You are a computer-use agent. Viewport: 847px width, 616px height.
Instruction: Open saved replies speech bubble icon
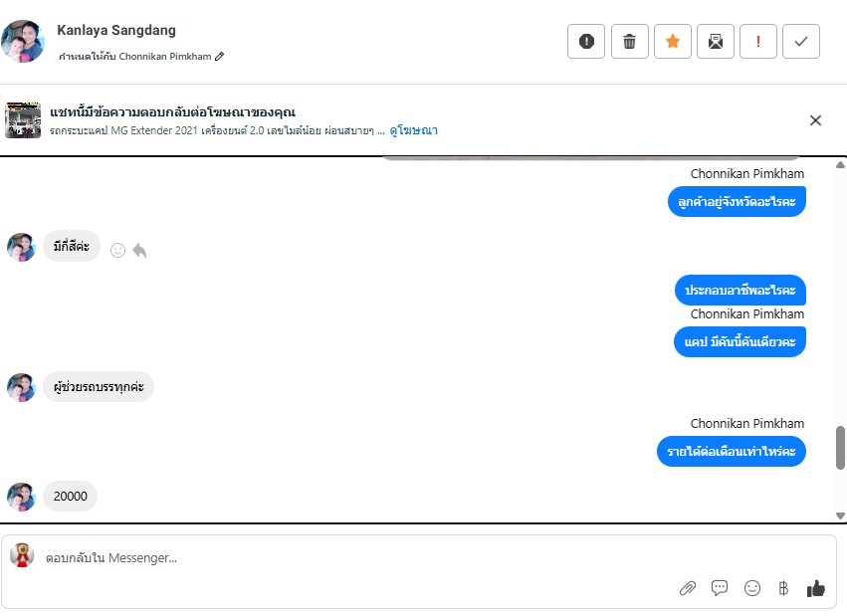(720, 588)
